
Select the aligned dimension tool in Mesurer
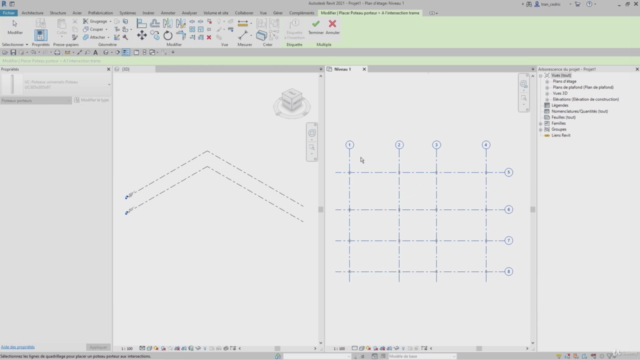coord(243,23)
